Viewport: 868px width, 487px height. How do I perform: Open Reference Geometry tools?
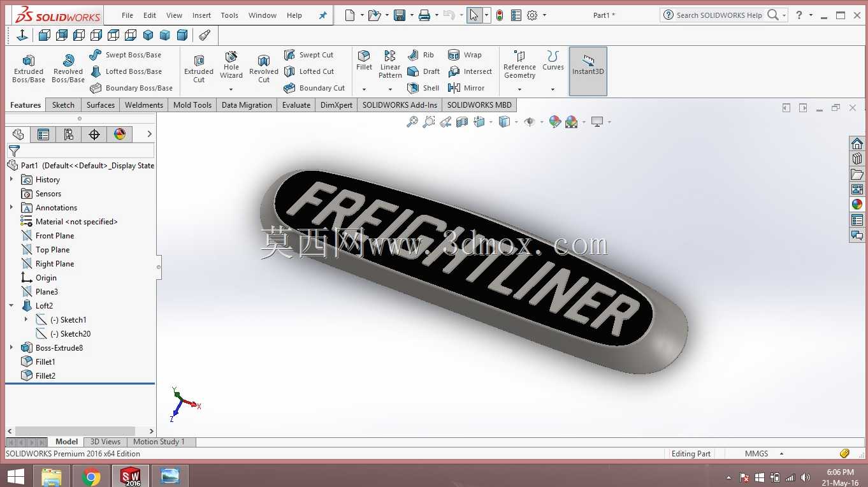pos(519,65)
